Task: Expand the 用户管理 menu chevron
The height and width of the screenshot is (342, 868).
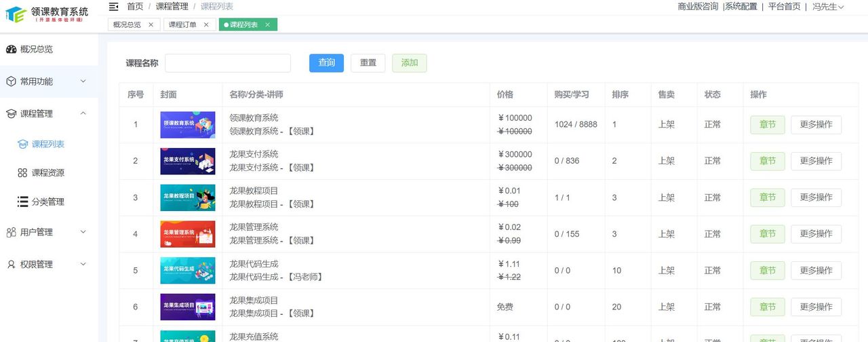Action: pyautogui.click(x=83, y=232)
